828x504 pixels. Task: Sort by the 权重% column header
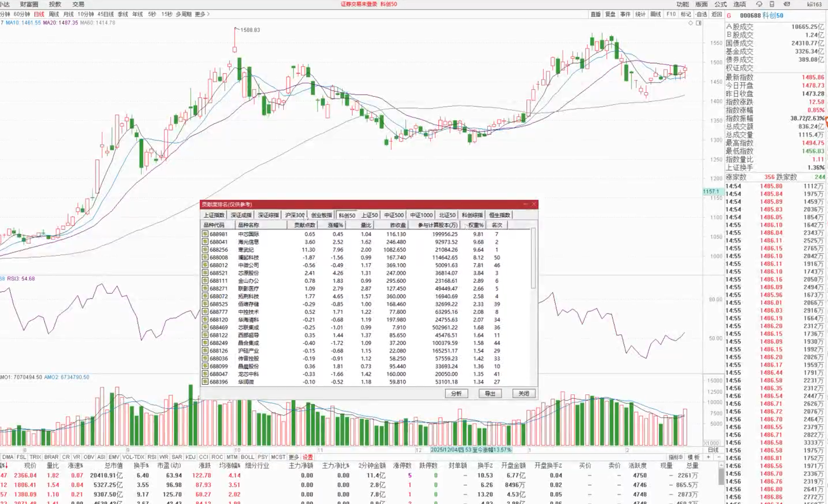(475, 225)
